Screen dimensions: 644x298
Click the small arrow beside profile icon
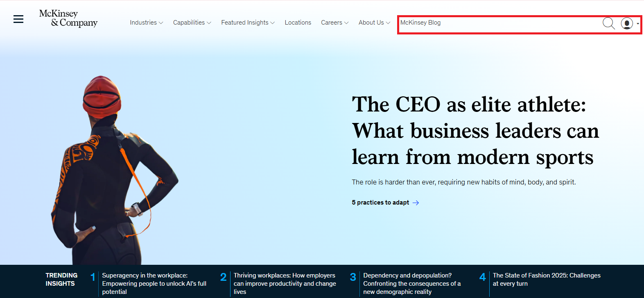coord(638,24)
